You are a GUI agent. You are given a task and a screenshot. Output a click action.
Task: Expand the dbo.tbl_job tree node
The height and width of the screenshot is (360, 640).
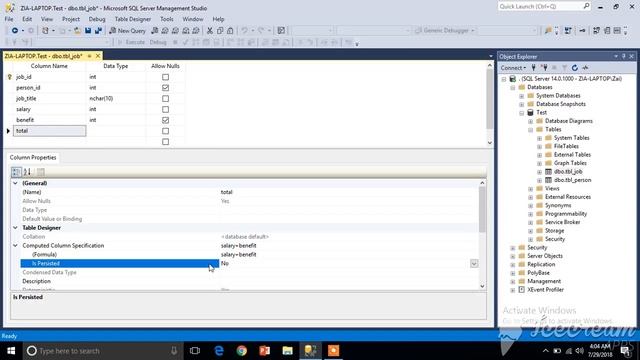[x=539, y=172]
